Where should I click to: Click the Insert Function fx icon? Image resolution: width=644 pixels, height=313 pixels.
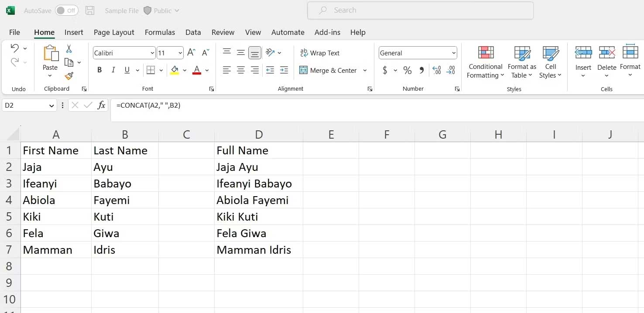[101, 105]
